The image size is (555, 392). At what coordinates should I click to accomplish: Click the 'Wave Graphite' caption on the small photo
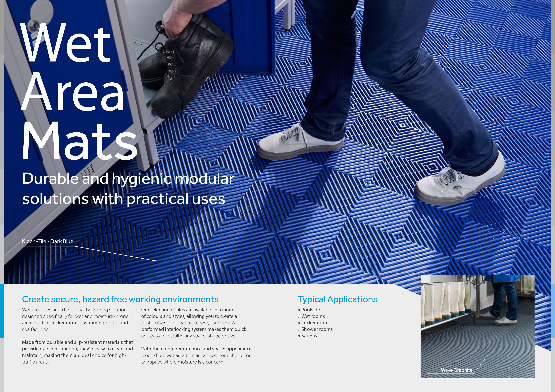click(x=456, y=370)
